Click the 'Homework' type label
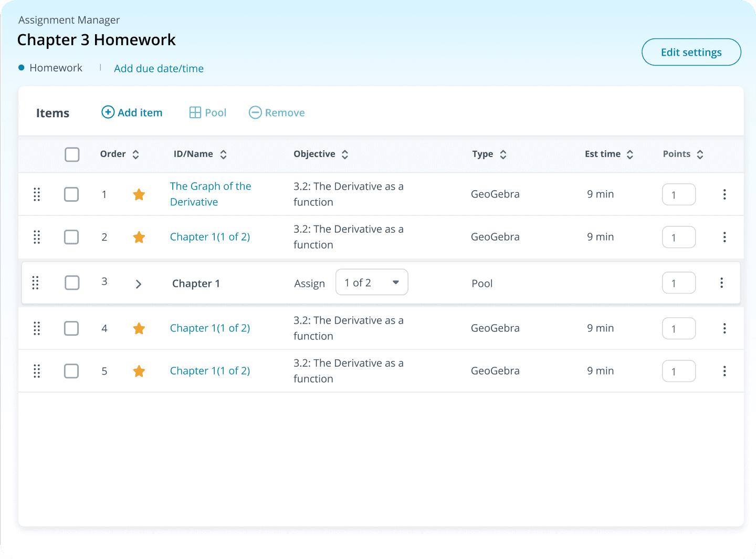 [x=56, y=68]
